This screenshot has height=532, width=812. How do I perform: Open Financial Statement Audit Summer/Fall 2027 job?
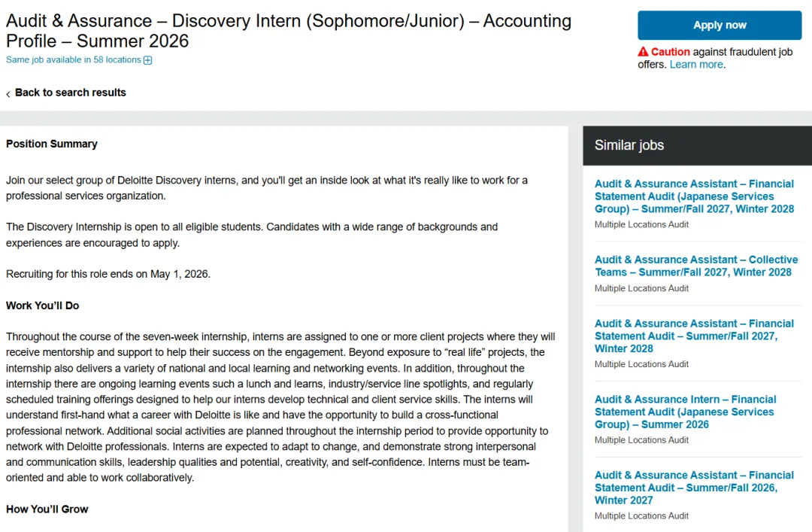pos(694,336)
